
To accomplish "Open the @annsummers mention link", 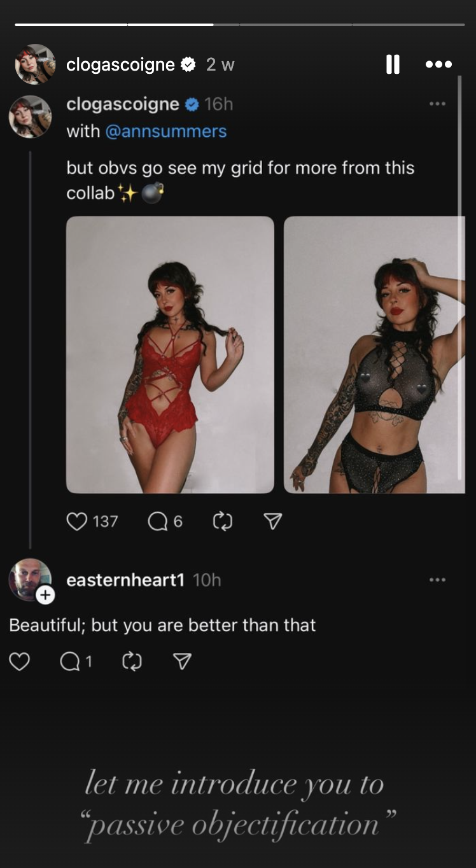I will coord(165,132).
